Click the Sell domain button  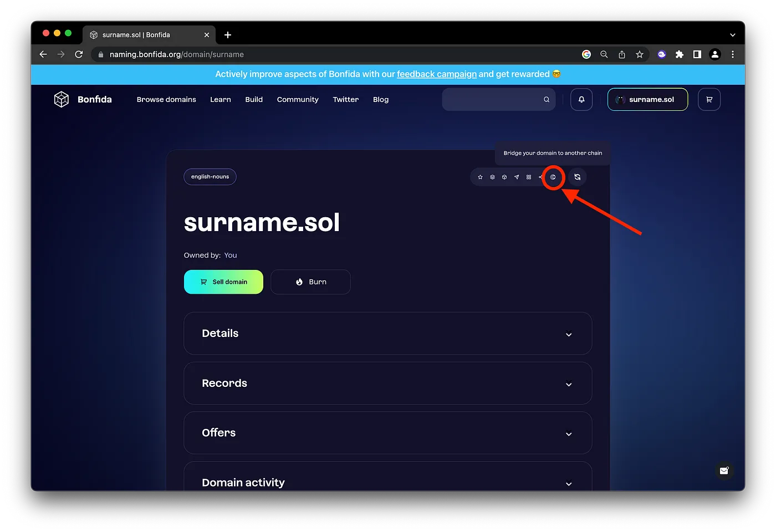pyautogui.click(x=223, y=282)
